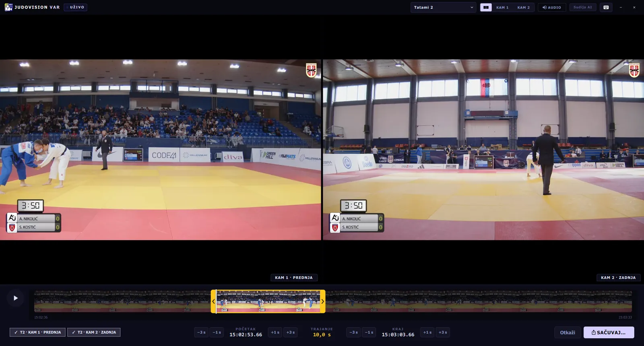Click the federation crest in the rear feed
The image size is (644, 346).
pos(634,70)
